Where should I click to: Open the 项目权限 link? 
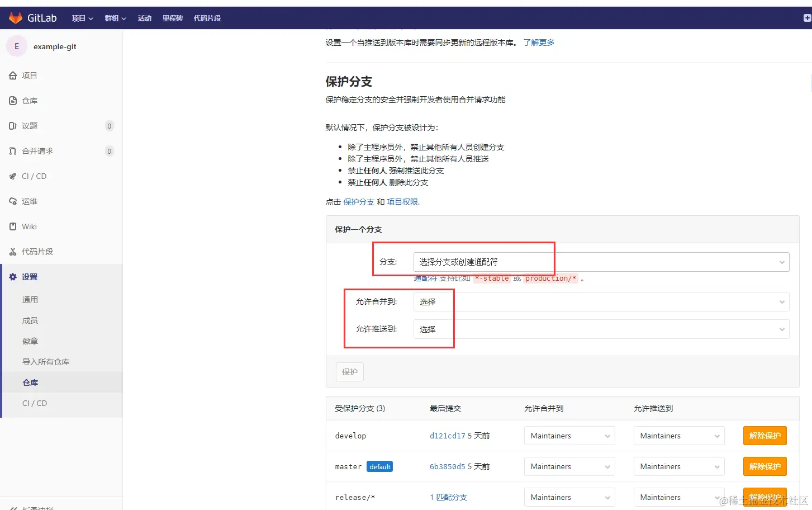tap(402, 202)
